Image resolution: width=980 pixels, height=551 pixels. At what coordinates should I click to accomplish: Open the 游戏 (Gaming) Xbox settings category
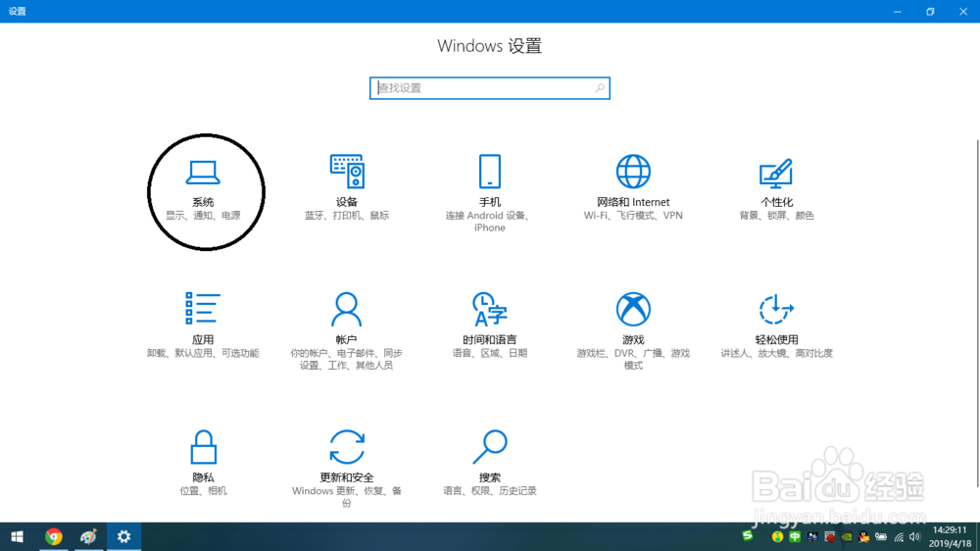click(633, 330)
